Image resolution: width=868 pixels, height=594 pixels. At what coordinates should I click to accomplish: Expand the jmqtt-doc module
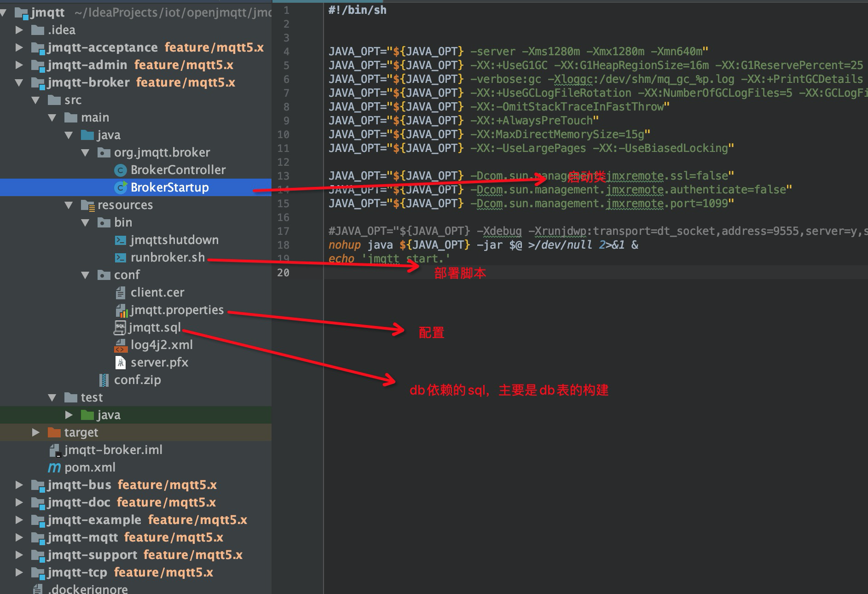click(19, 503)
